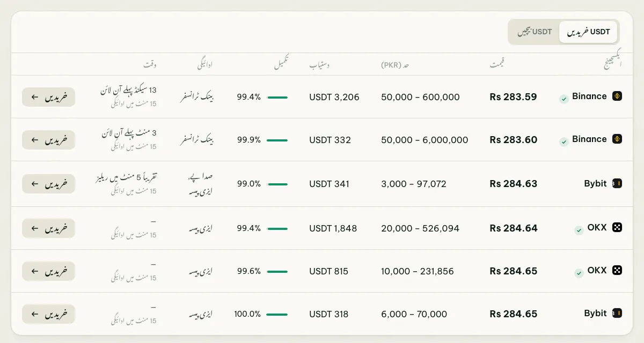This screenshot has width=644, height=343.
Task: Click the 100.0% completion bar
Action: tap(277, 314)
